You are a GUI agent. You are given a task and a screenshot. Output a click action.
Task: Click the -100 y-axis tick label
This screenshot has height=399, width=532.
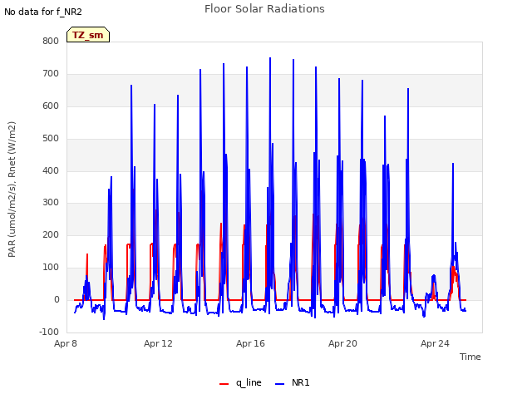pyautogui.click(x=49, y=332)
